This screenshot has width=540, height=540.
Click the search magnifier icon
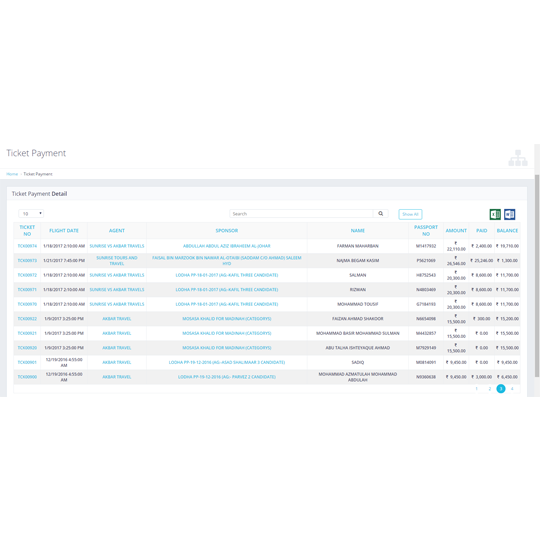pyautogui.click(x=381, y=214)
